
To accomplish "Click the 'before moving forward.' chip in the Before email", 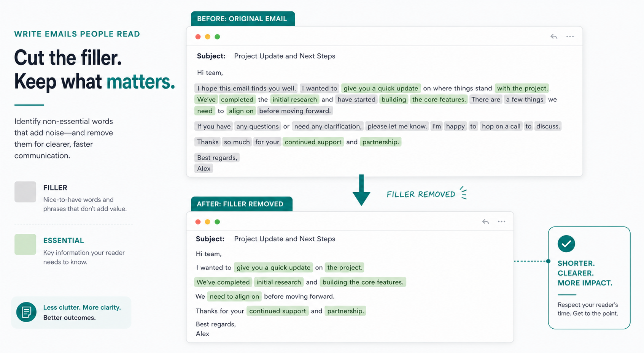I will coord(295,111).
